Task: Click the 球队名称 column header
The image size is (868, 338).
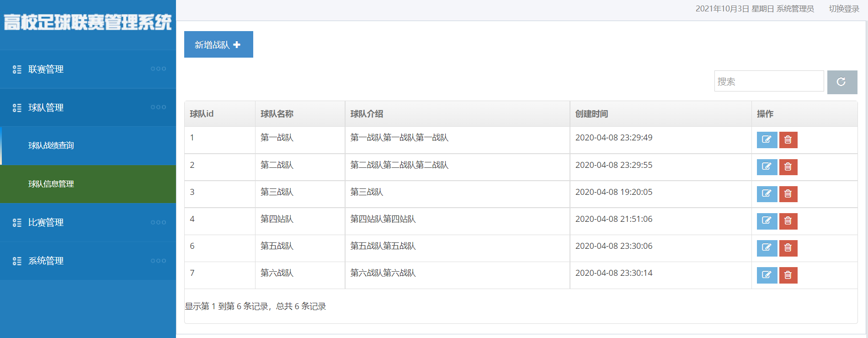Action: 300,114
